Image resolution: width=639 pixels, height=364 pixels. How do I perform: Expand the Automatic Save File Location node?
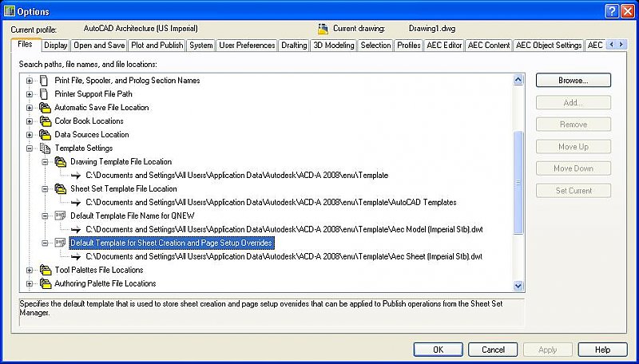(30, 108)
